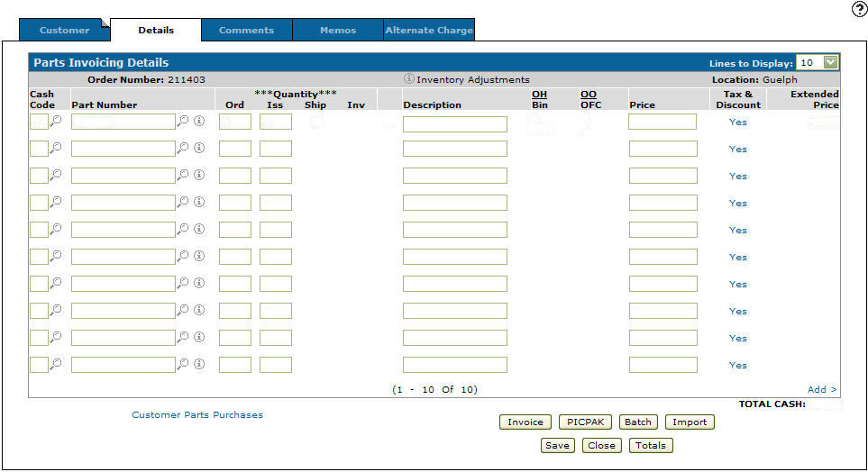Open cash code search in last row

[56, 364]
